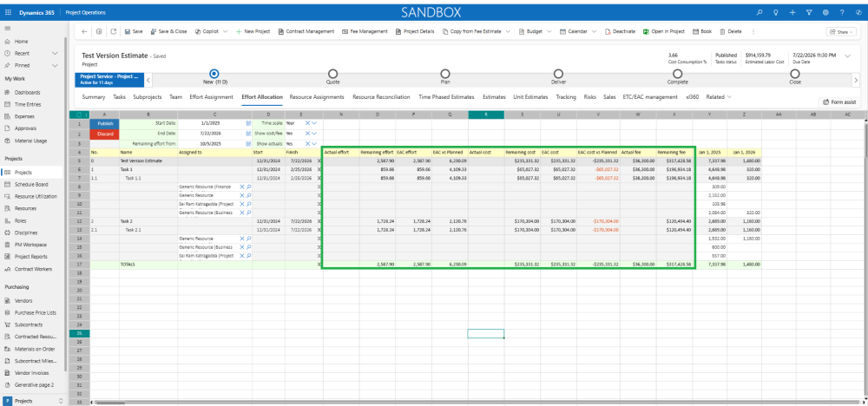The image size is (868, 406).
Task: Click Open in Project command
Action: point(664,31)
